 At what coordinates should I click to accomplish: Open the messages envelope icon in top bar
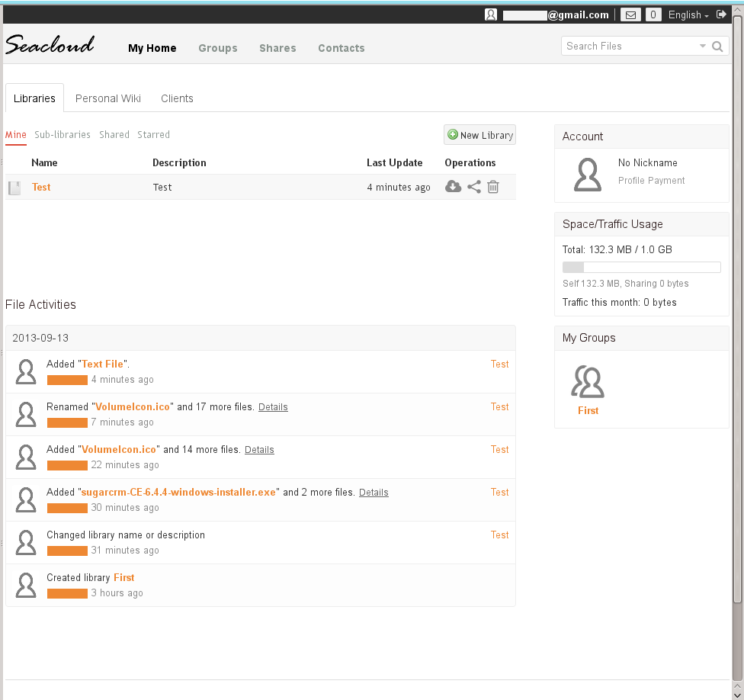tap(630, 14)
